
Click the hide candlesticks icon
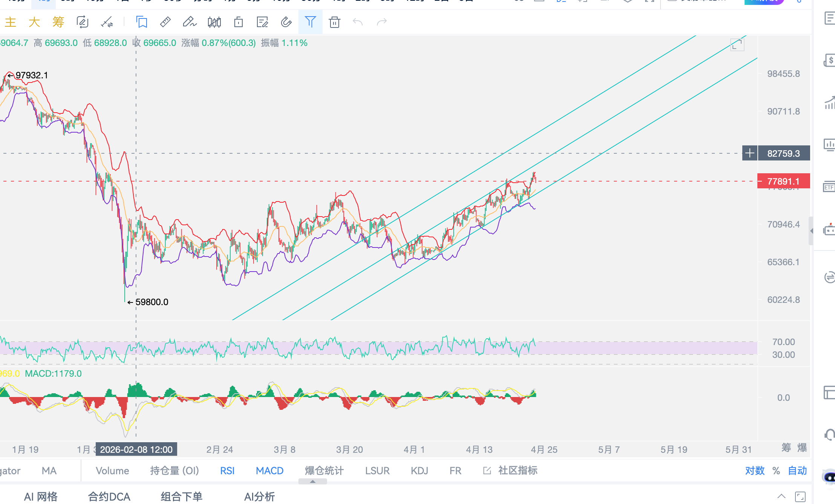pyautogui.click(x=214, y=22)
